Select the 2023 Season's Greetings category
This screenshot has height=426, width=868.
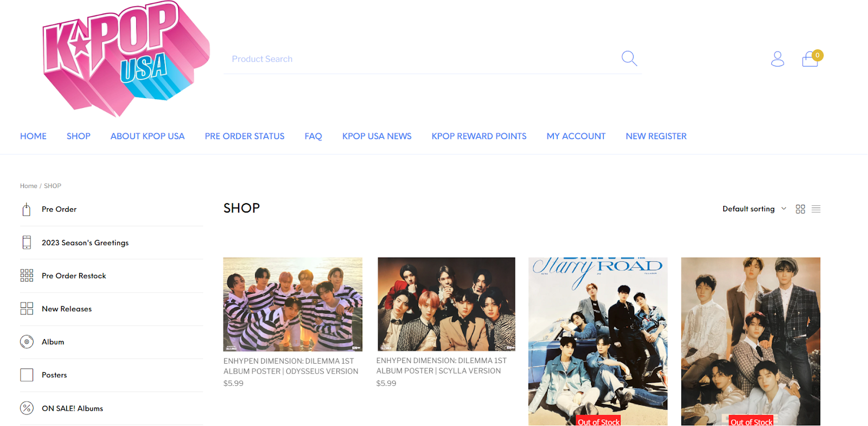tap(85, 243)
